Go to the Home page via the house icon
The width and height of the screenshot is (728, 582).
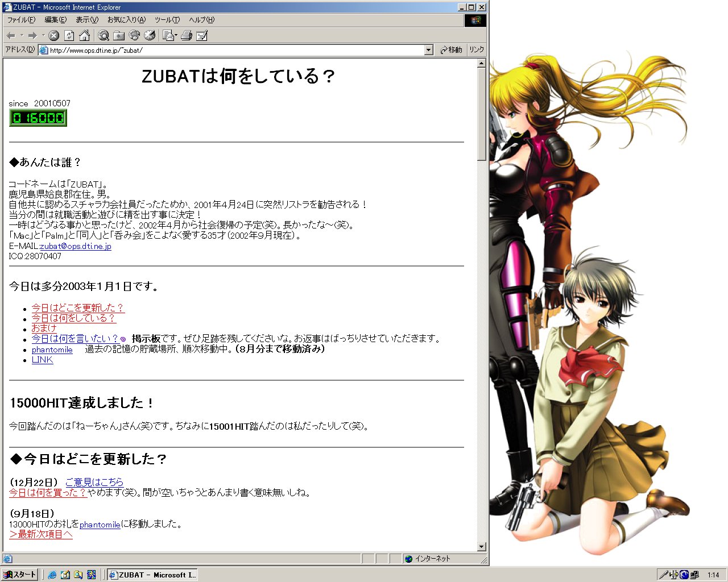[x=84, y=35]
